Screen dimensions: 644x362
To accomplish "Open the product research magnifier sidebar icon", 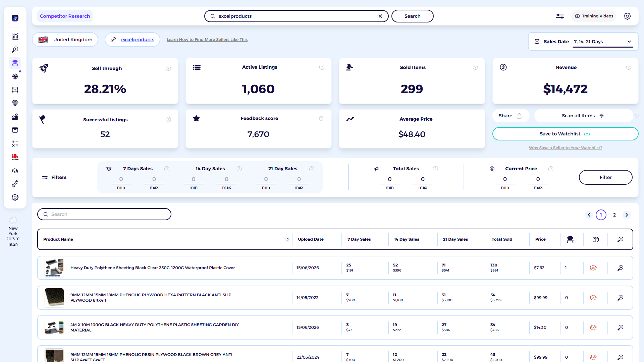I will [x=15, y=50].
